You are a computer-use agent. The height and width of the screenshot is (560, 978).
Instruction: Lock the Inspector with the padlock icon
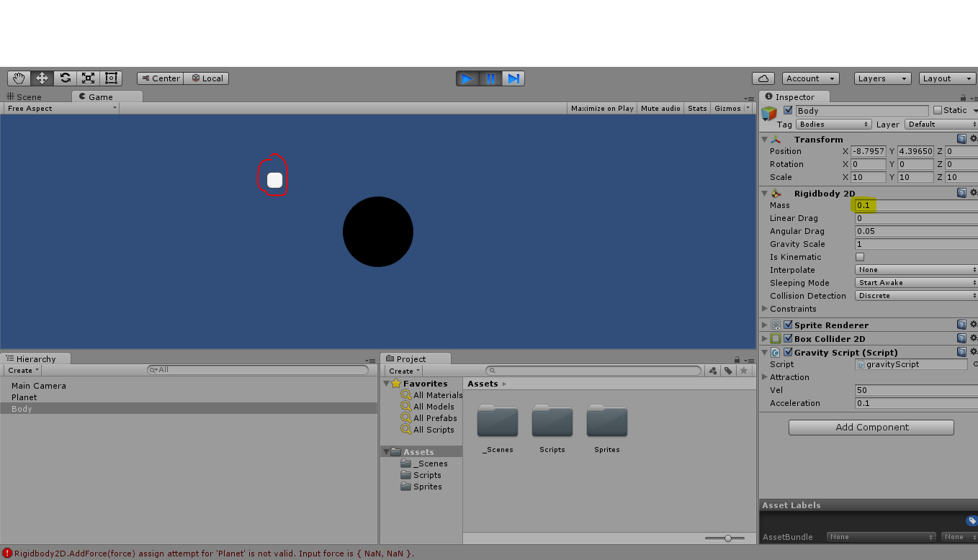click(963, 97)
